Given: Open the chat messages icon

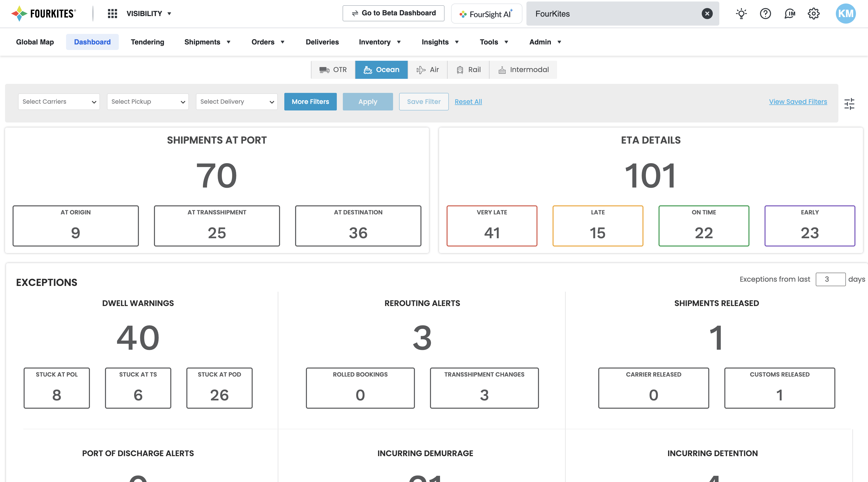Looking at the screenshot, I should click(789, 14).
